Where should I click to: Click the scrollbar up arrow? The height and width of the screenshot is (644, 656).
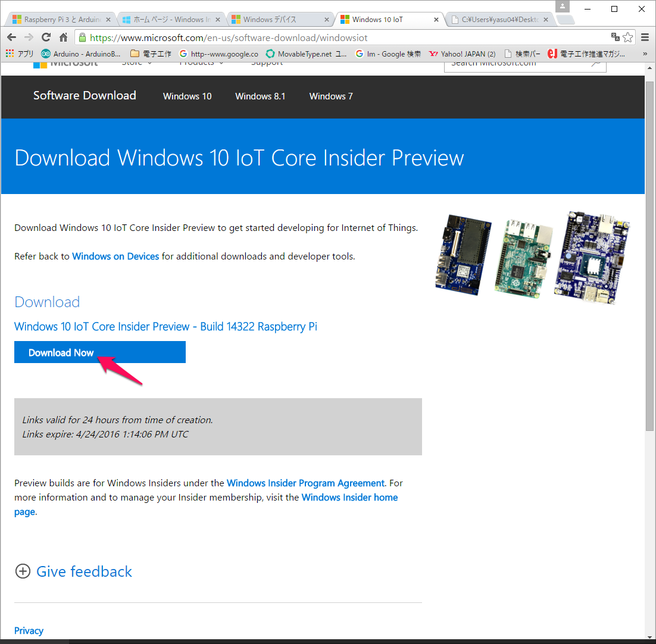click(x=649, y=68)
